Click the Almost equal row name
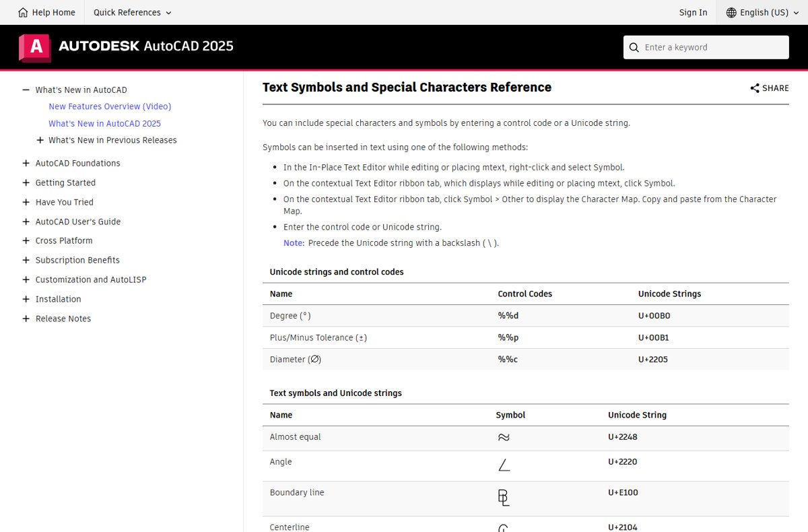The image size is (808, 532). (x=295, y=437)
